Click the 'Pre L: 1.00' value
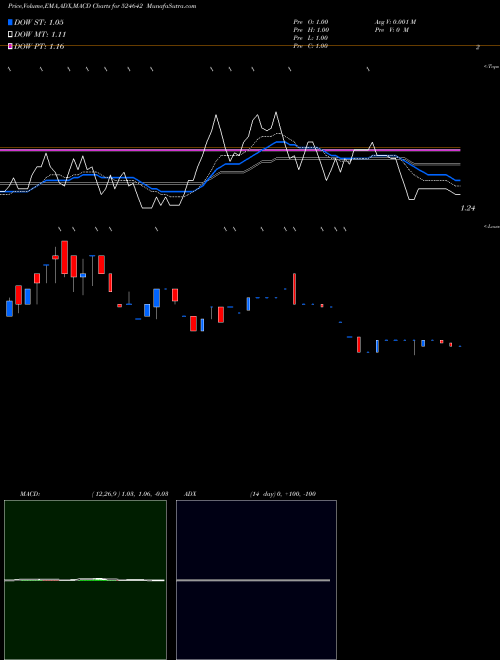 [311, 38]
